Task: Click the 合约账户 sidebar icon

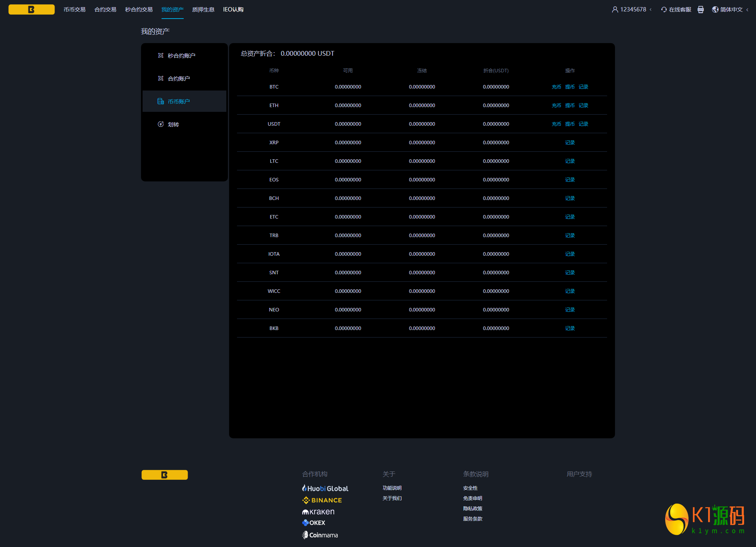Action: 161,78
